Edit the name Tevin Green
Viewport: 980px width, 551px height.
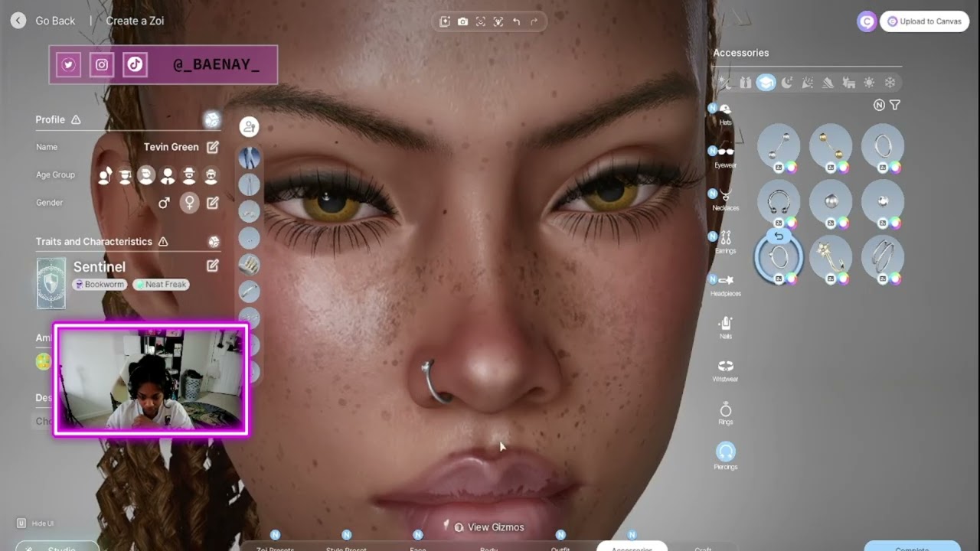point(213,147)
